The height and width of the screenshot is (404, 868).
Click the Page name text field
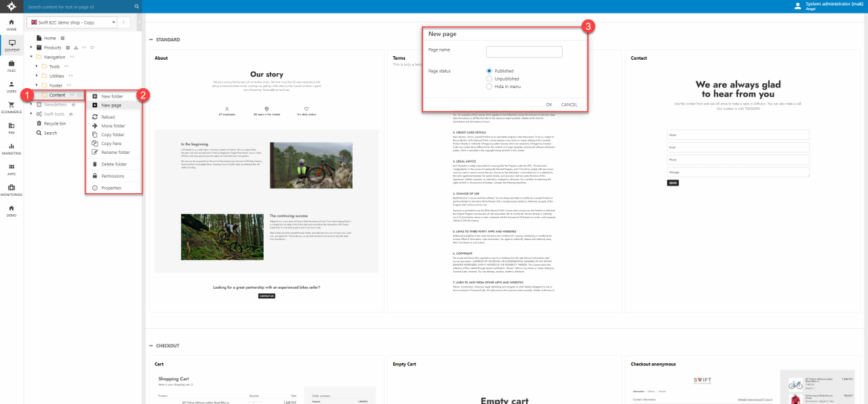[x=524, y=52]
